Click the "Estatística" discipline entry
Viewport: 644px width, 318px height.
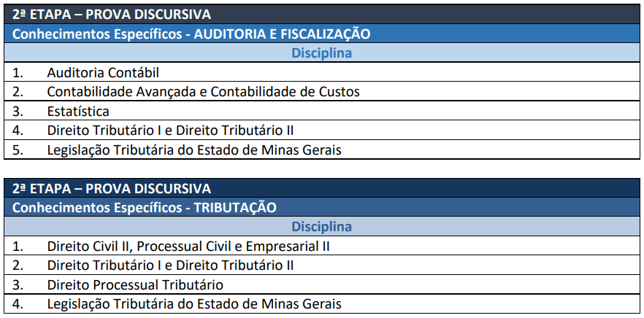pos(78,112)
